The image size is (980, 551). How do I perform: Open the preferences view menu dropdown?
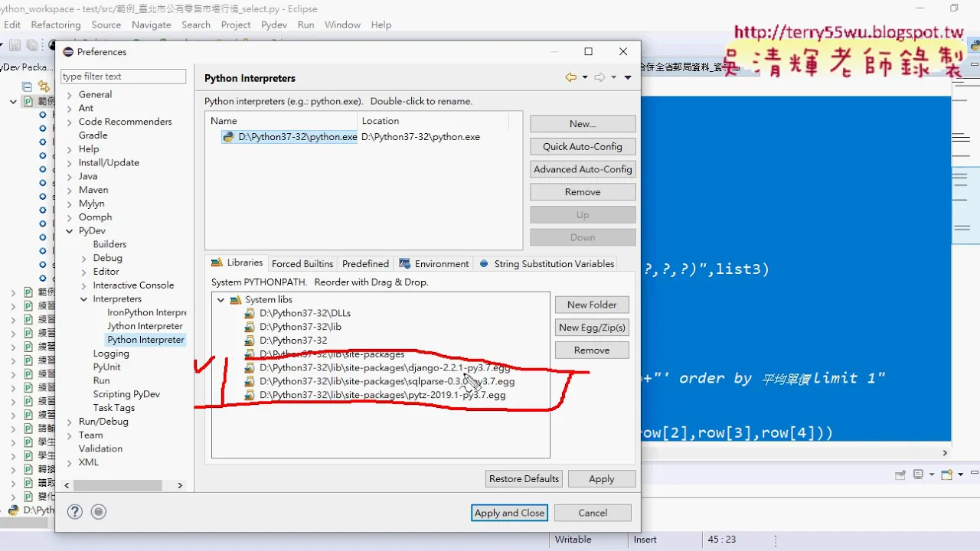[x=628, y=77]
